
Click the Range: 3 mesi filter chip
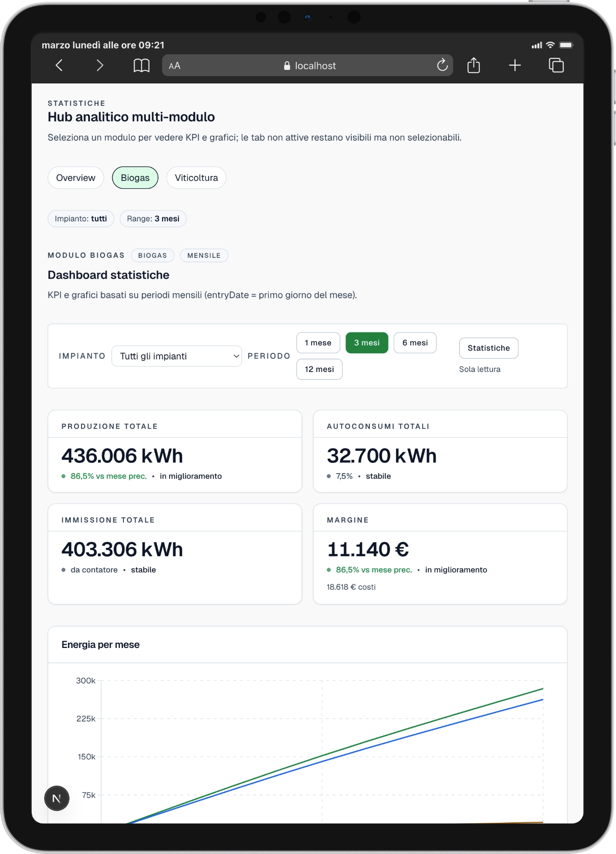coord(153,219)
